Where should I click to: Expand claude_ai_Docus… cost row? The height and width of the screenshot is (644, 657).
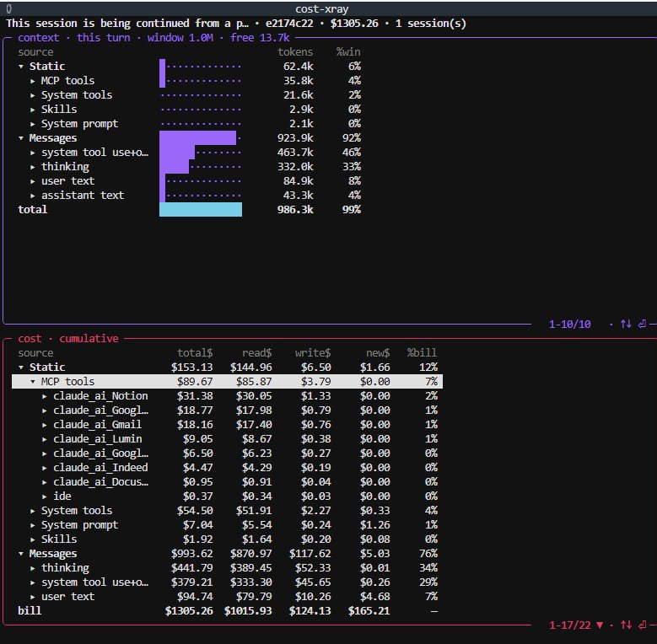[45, 482]
